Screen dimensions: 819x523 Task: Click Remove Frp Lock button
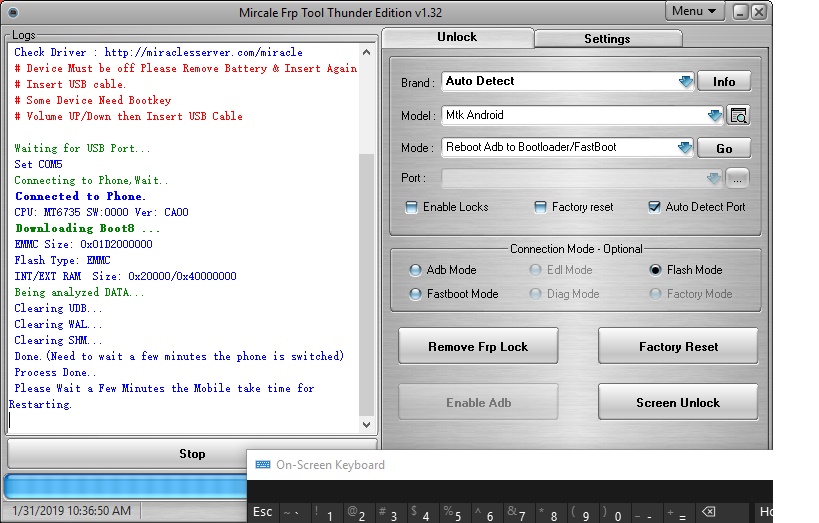click(x=478, y=346)
